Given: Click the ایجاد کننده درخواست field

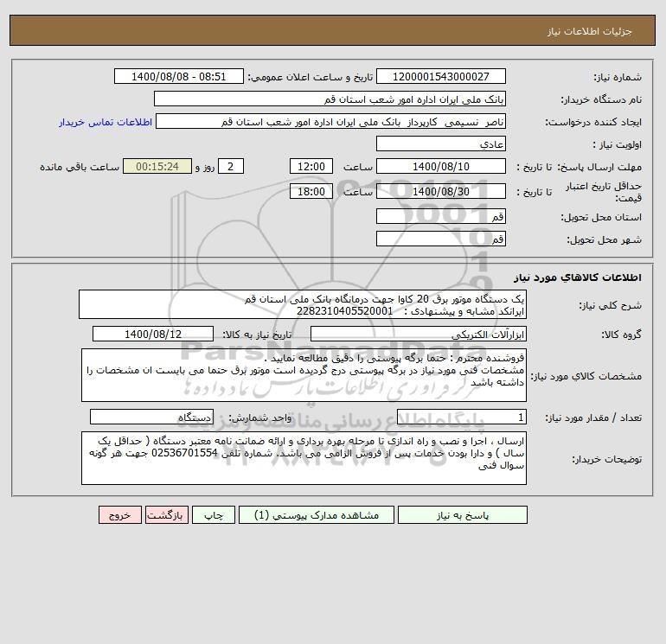Looking at the screenshot, I should (331, 121).
